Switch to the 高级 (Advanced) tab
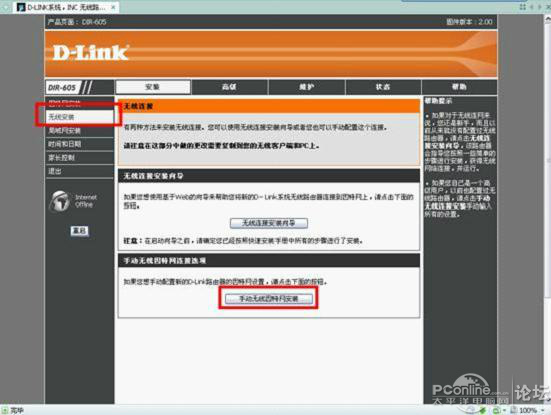Viewport: 551px width, 415px height. [230, 87]
